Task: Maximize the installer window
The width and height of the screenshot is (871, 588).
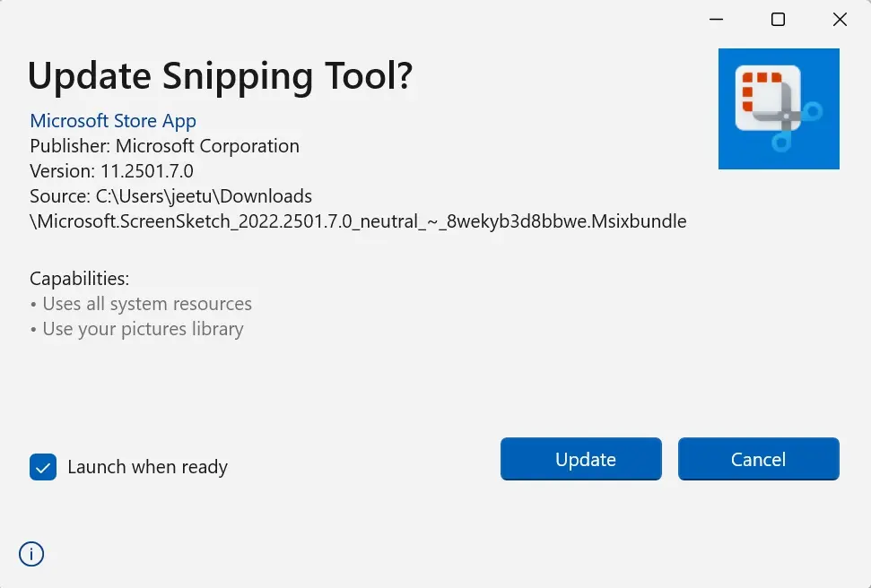Action: point(778,20)
